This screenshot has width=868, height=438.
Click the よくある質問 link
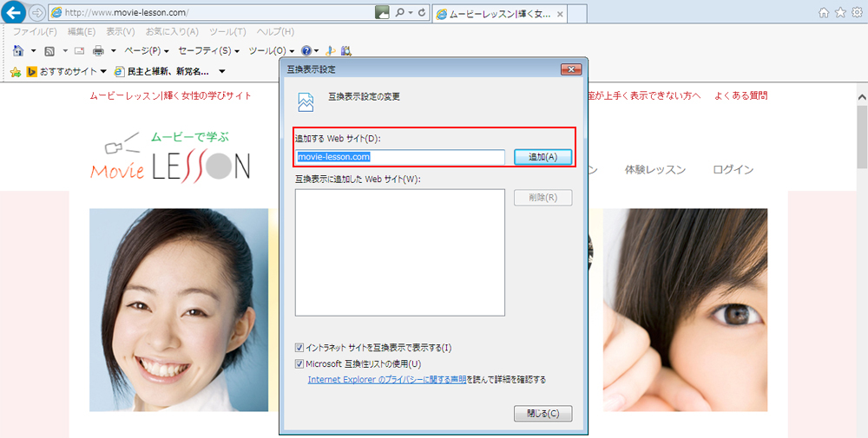pos(740,95)
